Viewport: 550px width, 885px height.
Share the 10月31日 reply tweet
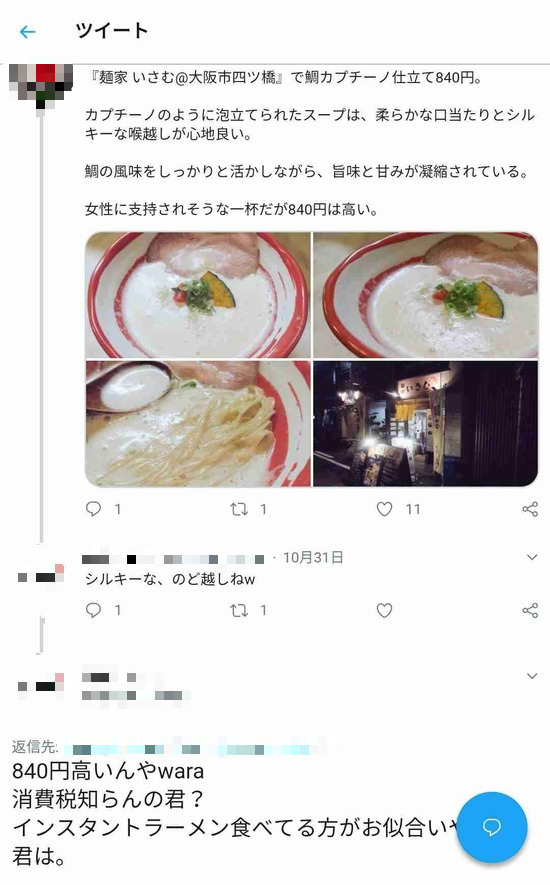[530, 610]
